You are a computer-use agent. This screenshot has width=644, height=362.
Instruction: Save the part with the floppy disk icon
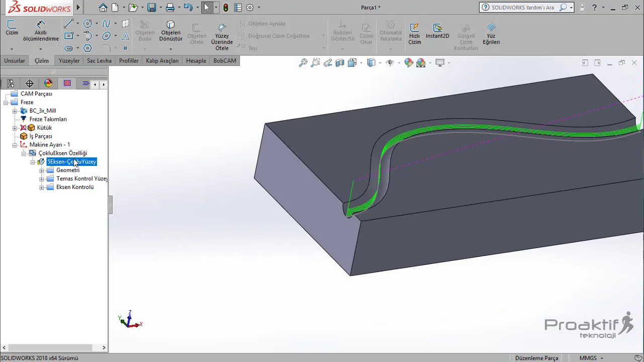click(151, 8)
